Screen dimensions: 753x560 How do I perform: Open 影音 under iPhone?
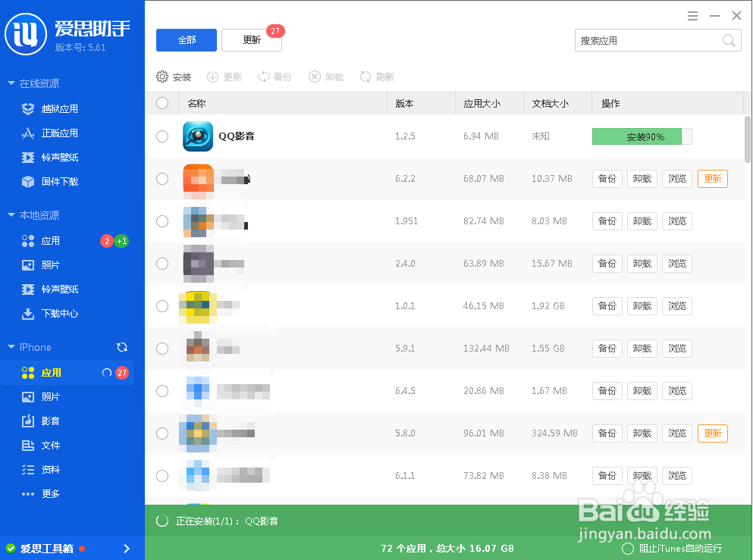tap(41, 421)
